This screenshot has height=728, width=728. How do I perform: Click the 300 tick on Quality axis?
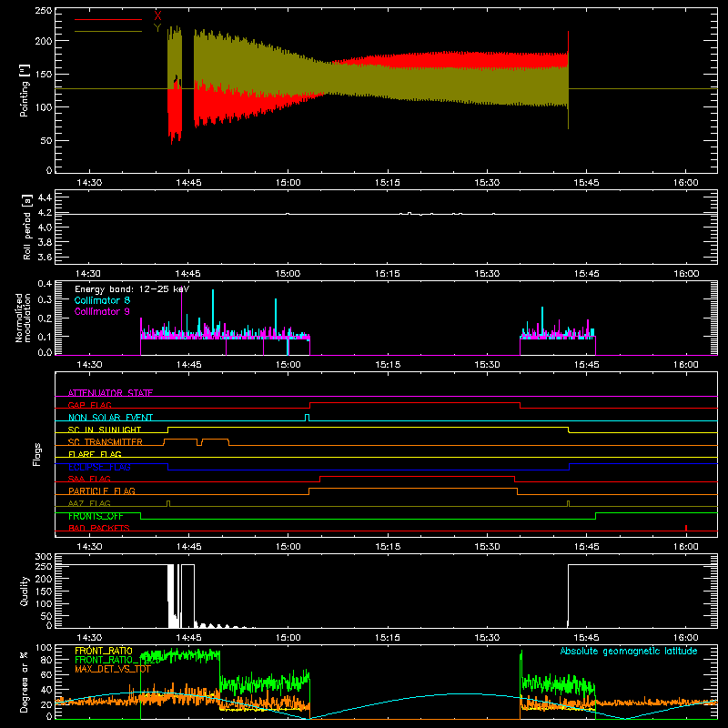pyautogui.click(x=44, y=557)
